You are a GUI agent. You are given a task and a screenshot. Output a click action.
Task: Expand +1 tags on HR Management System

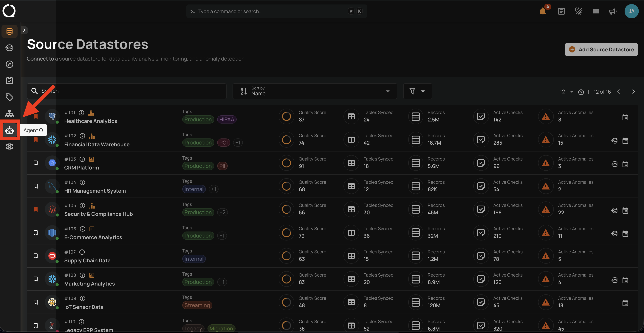tap(213, 189)
